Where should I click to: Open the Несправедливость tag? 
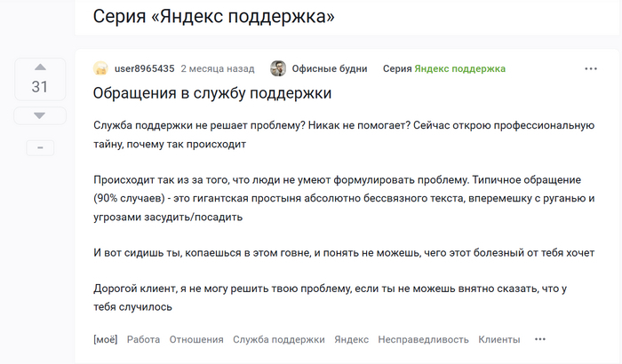(423, 340)
